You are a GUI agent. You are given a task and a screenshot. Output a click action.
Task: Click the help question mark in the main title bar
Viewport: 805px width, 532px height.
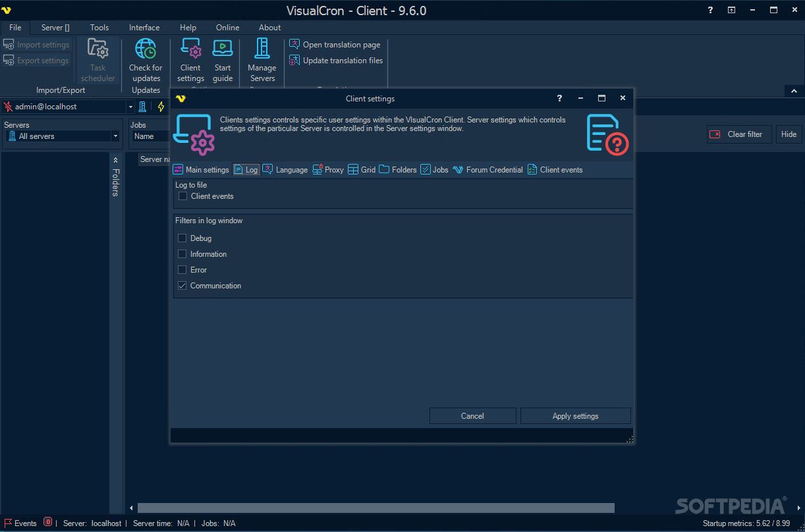(x=710, y=10)
